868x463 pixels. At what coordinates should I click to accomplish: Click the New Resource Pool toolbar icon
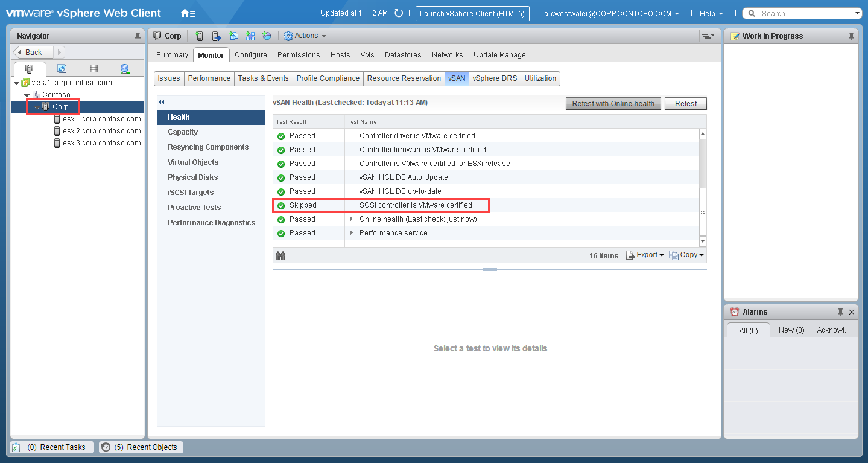267,36
